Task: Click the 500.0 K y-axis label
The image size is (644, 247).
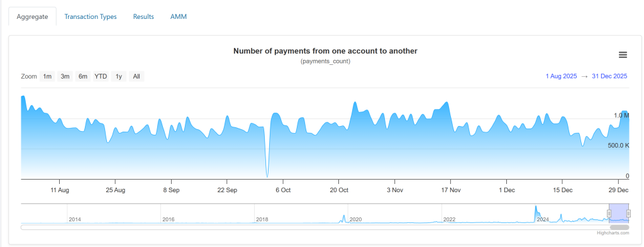Action: tap(619, 146)
